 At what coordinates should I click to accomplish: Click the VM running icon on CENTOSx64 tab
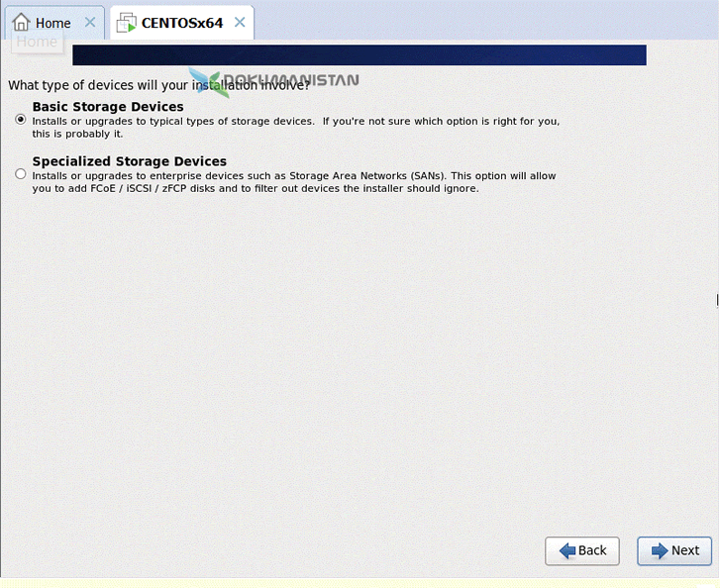[127, 23]
